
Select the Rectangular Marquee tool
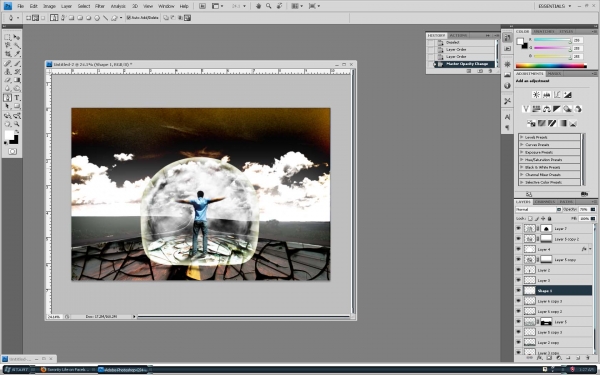(7, 38)
